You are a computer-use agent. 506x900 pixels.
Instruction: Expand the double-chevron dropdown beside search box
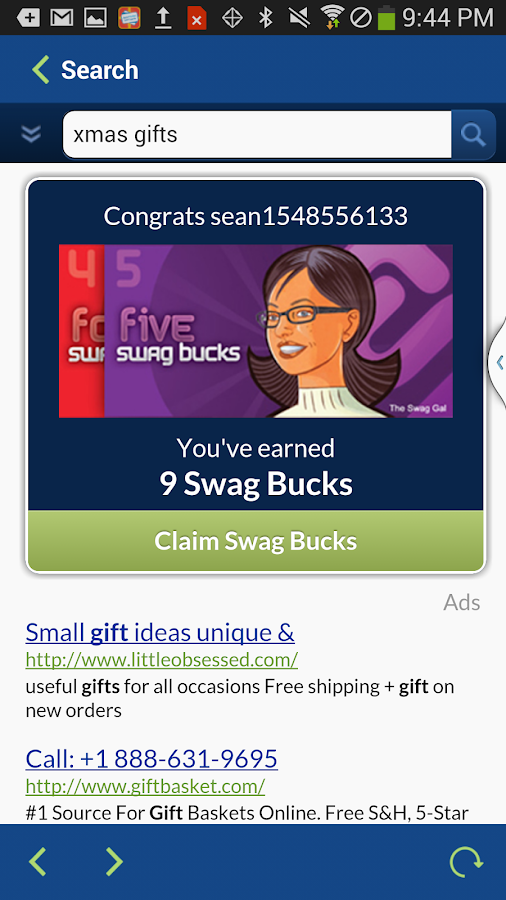(x=31, y=134)
